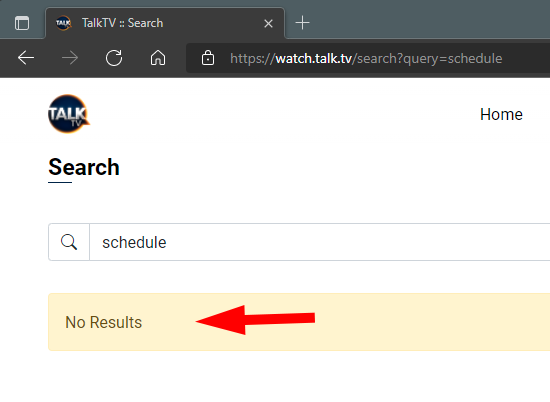Image resolution: width=550 pixels, height=402 pixels.
Task: View site info via the lock icon
Action: click(208, 58)
